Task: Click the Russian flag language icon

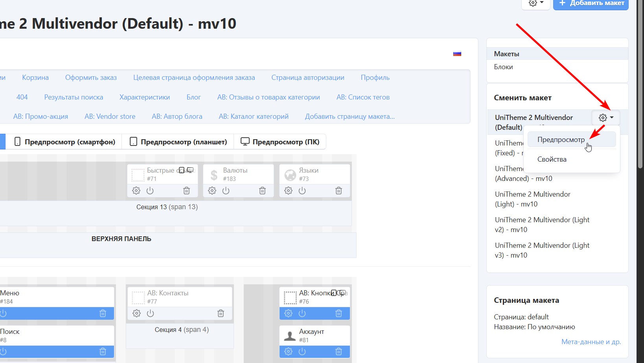Action: (x=457, y=54)
